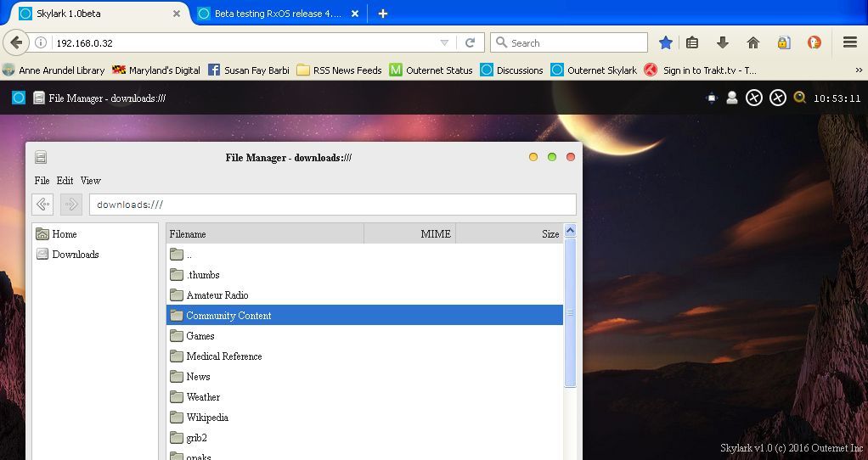Open the user account panel icon

coord(731,98)
